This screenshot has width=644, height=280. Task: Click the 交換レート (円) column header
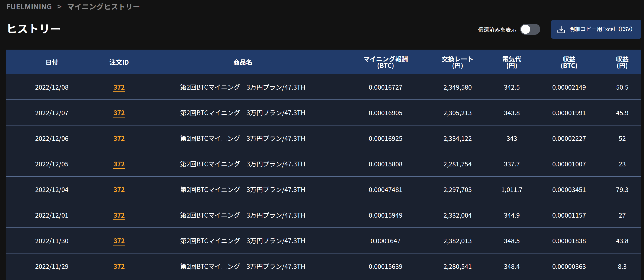tap(457, 62)
